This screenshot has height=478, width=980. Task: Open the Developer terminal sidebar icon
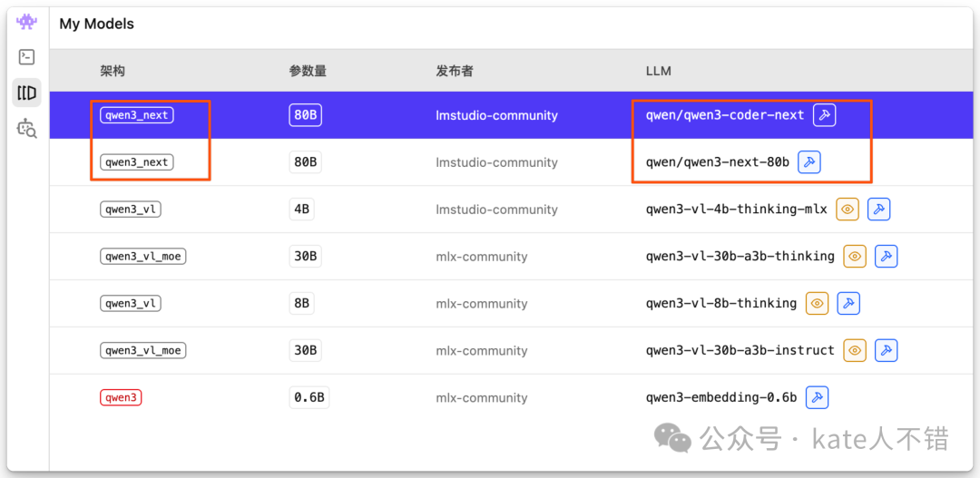[26, 57]
